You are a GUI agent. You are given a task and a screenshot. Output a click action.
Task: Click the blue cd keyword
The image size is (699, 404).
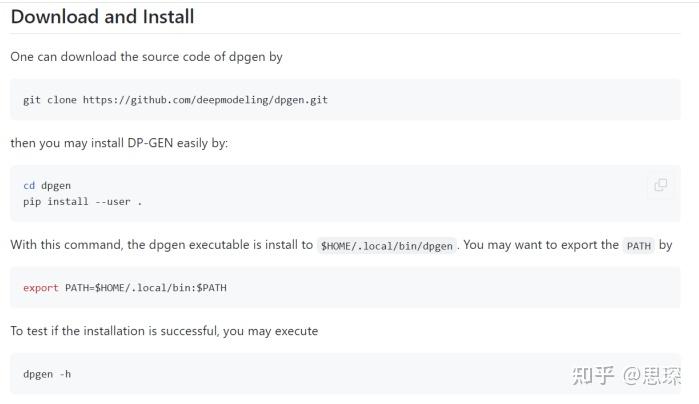(29, 186)
